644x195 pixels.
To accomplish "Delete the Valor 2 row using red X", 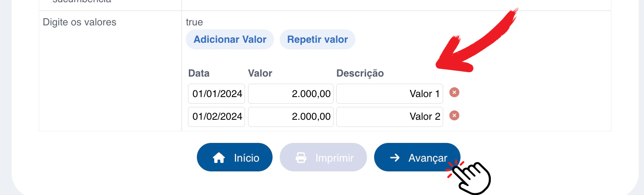I will [x=454, y=116].
